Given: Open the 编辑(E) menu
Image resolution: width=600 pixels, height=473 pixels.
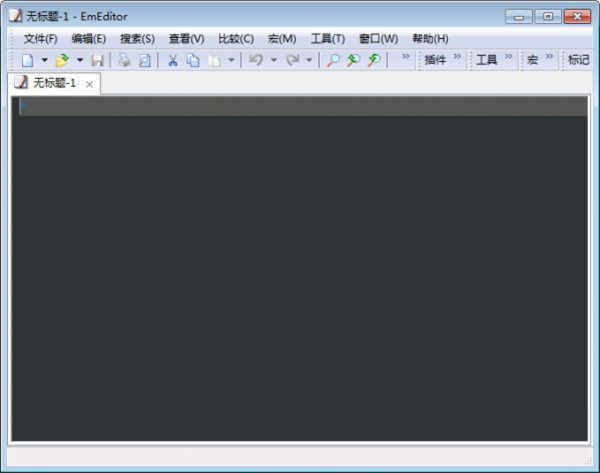Looking at the screenshot, I should pyautogui.click(x=89, y=39).
